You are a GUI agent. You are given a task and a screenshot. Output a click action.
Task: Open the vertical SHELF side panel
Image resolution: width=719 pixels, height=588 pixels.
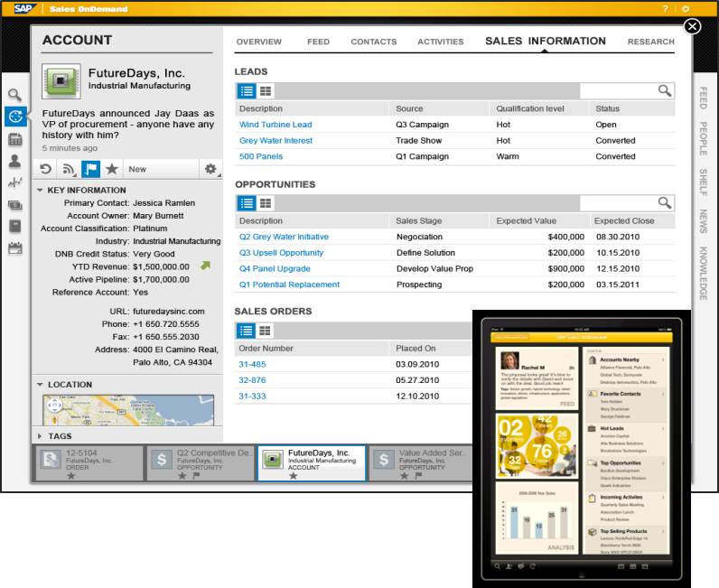(703, 182)
